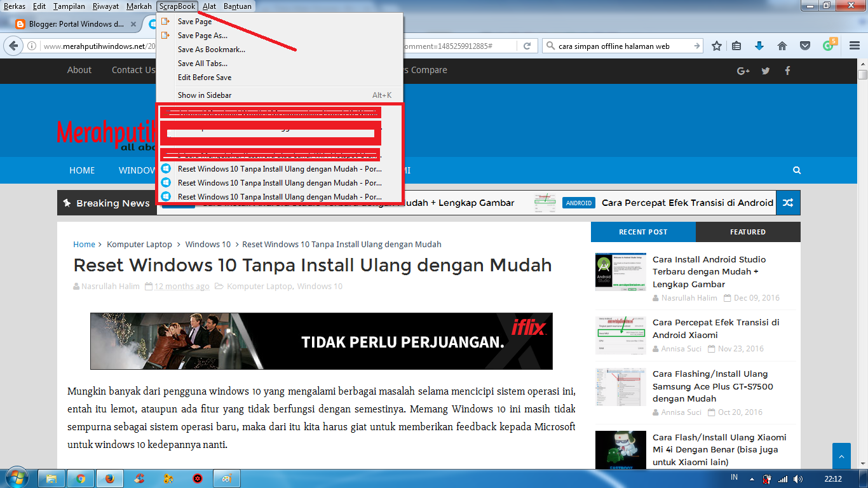The width and height of the screenshot is (868, 488).
Task: Follow the Komputer Laptop breadcrumb link
Action: tap(139, 244)
